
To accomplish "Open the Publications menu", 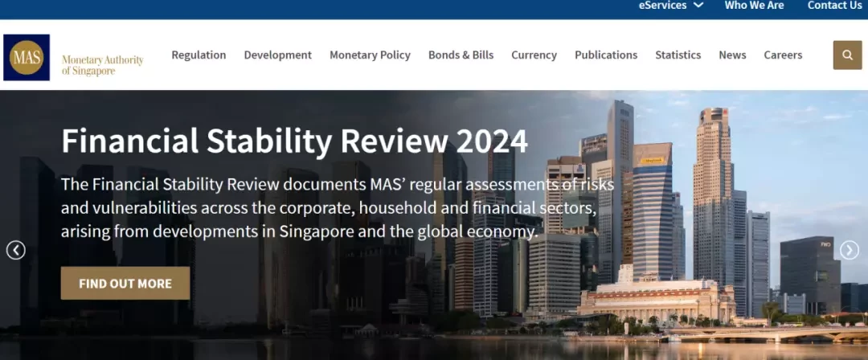I will pyautogui.click(x=606, y=55).
